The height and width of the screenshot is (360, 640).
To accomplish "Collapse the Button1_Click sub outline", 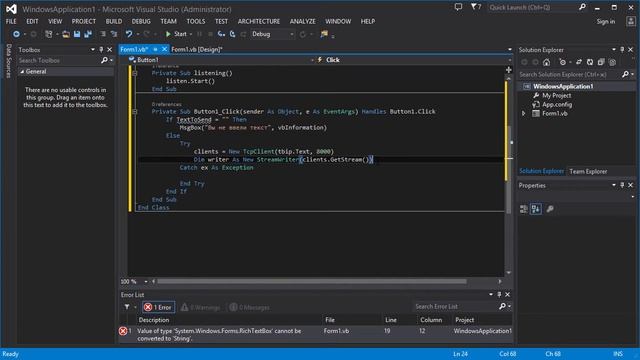I will [135, 111].
